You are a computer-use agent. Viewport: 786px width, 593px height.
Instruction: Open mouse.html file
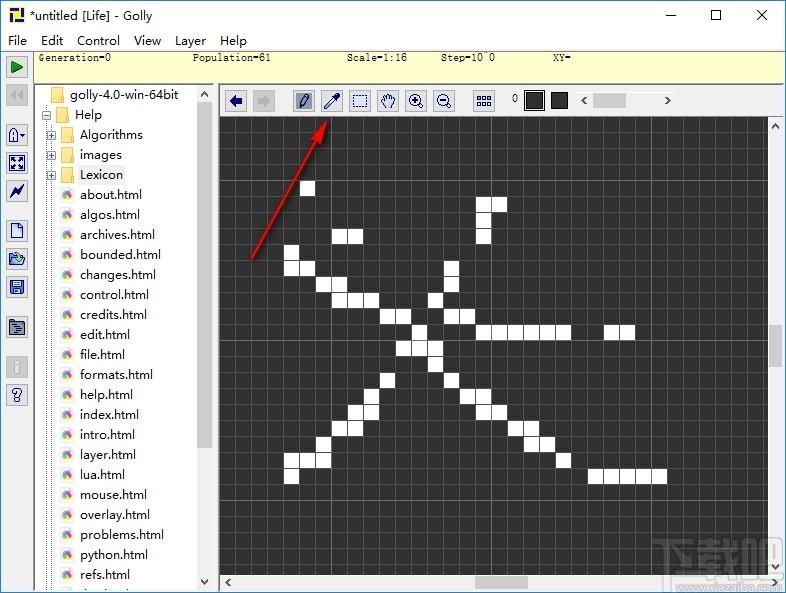click(113, 495)
